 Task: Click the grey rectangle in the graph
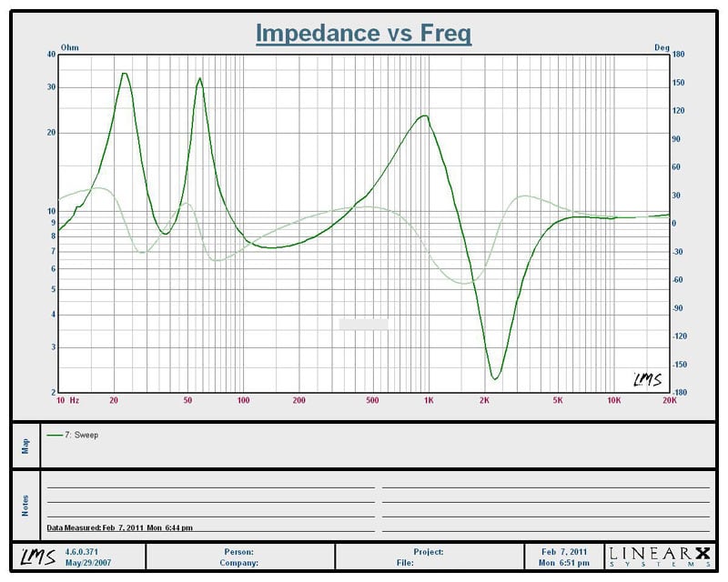(363, 324)
